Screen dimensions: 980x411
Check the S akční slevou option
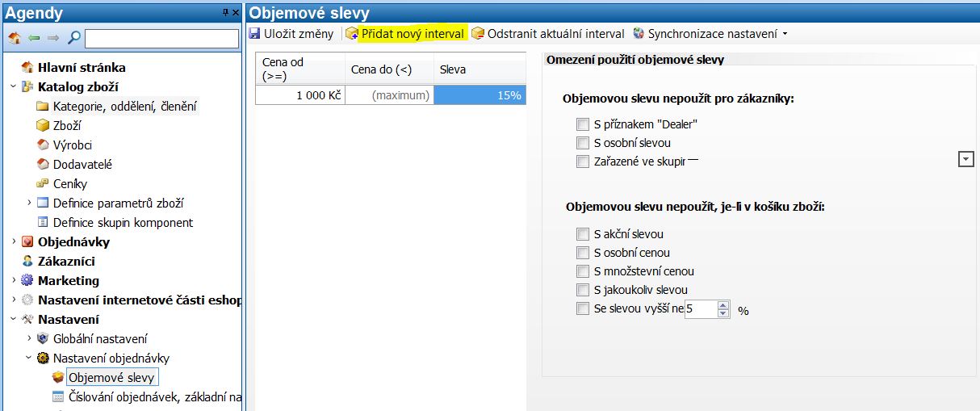coord(583,234)
